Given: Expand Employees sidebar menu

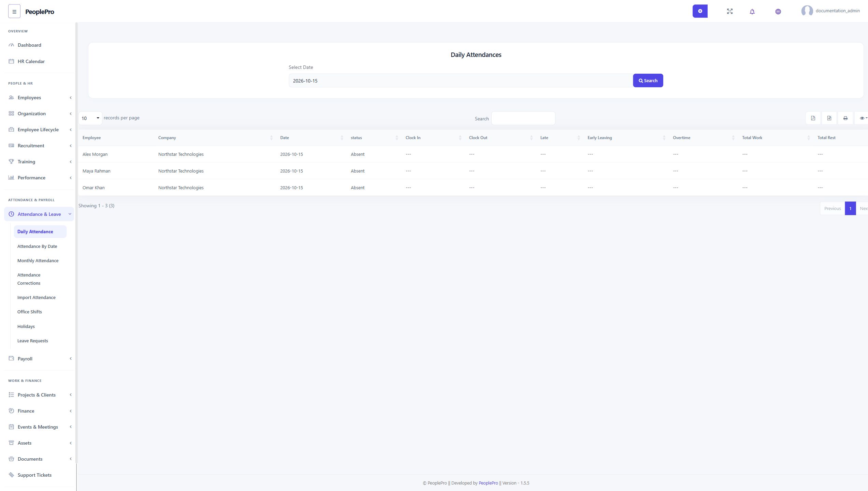Looking at the screenshot, I should coord(39,98).
